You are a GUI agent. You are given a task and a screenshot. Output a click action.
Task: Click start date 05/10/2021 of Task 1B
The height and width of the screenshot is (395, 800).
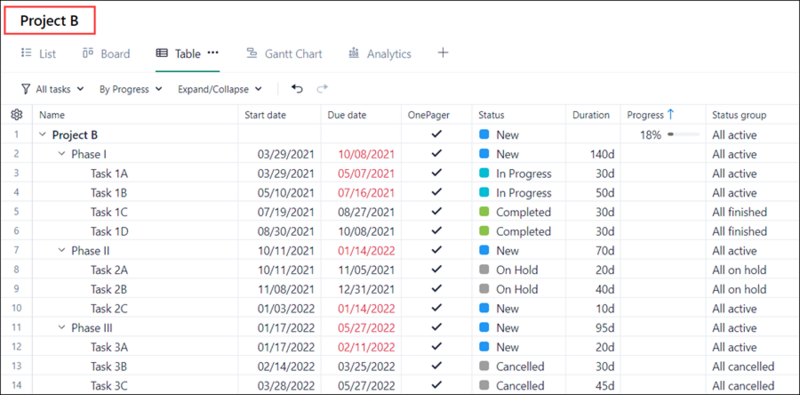pyautogui.click(x=286, y=193)
